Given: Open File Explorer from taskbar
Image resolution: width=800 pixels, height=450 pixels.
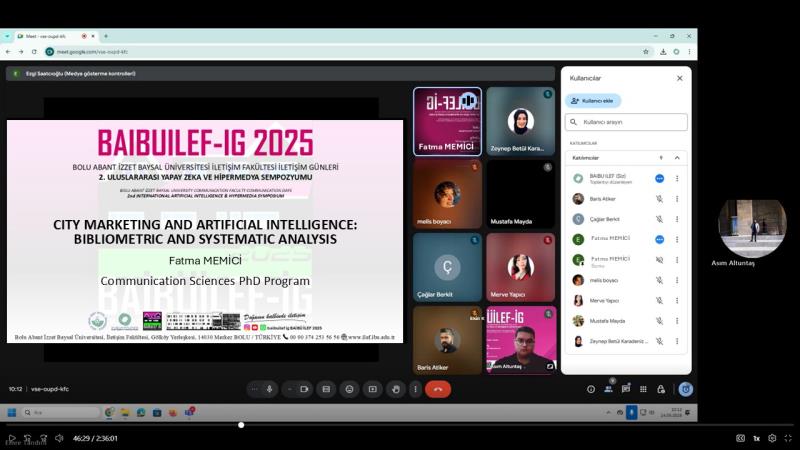Looking at the screenshot, I should pyautogui.click(x=125, y=412).
